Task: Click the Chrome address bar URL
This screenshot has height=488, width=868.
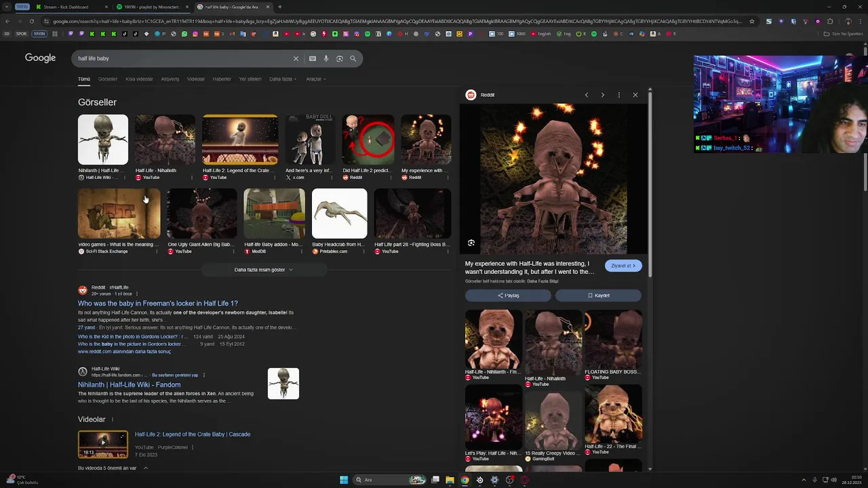Action: click(x=397, y=21)
